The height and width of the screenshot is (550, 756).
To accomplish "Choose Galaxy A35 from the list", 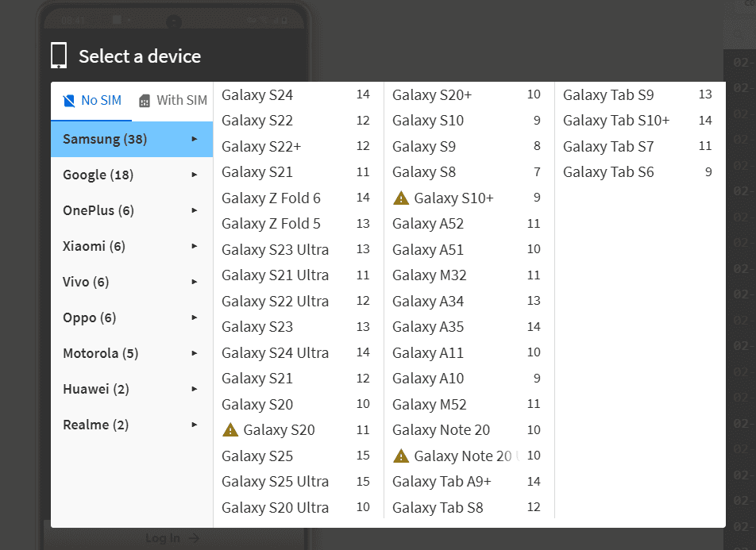I will pos(427,327).
